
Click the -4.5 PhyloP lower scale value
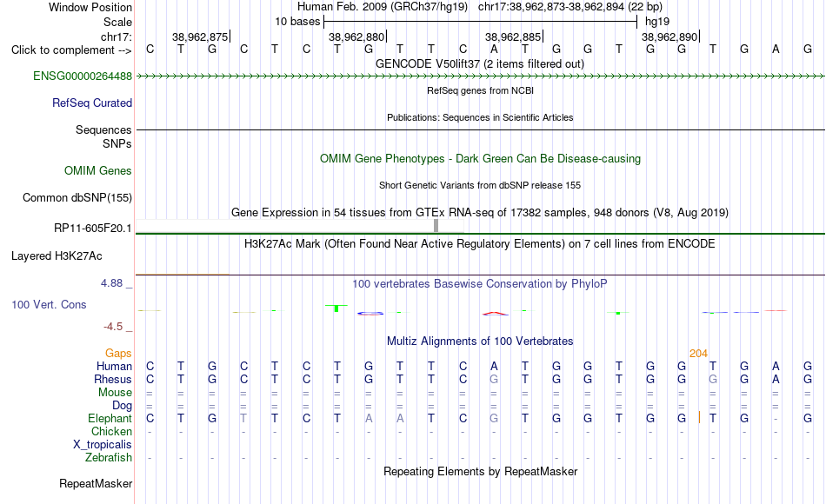tap(113, 327)
